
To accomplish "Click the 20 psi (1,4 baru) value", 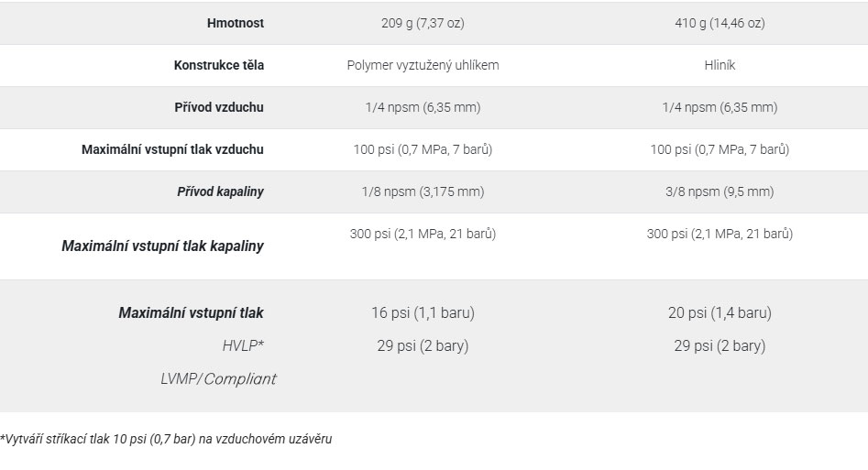I will pyautogui.click(x=720, y=312).
